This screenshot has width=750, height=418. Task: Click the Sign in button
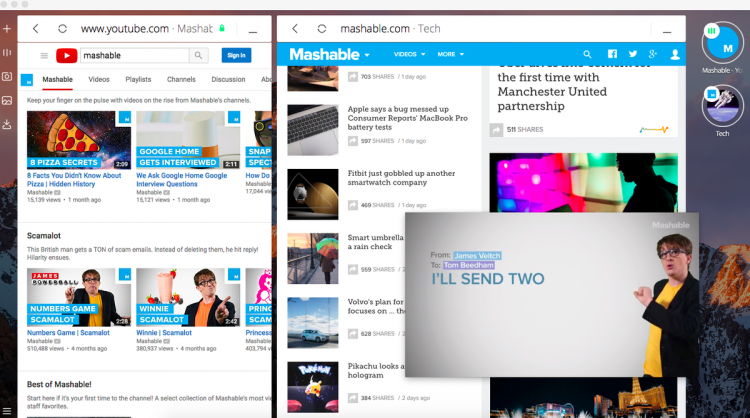pos(236,55)
